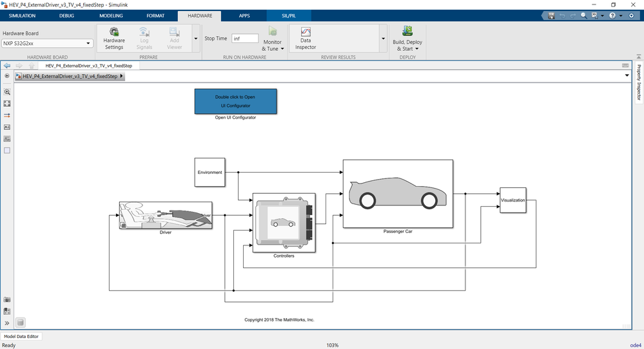Open the Monitor & Tune dropdown arrow
The height and width of the screenshot is (349, 644).
tap(282, 49)
